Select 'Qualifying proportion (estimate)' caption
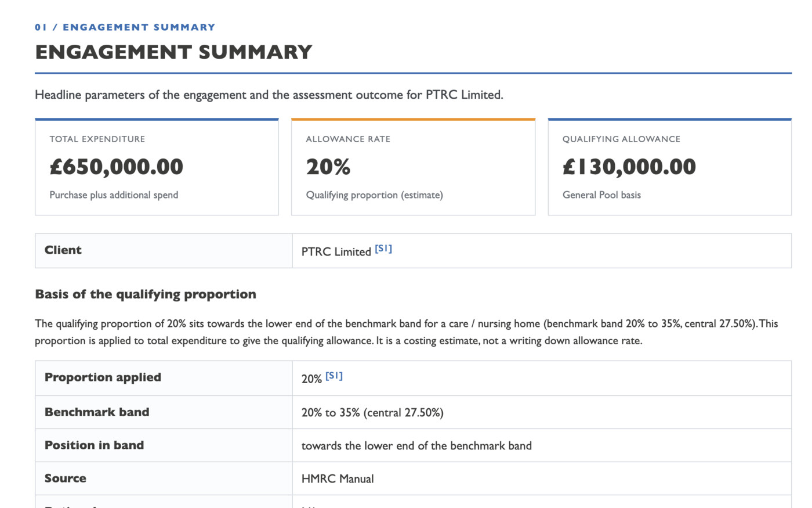The image size is (812, 508). [x=375, y=195]
